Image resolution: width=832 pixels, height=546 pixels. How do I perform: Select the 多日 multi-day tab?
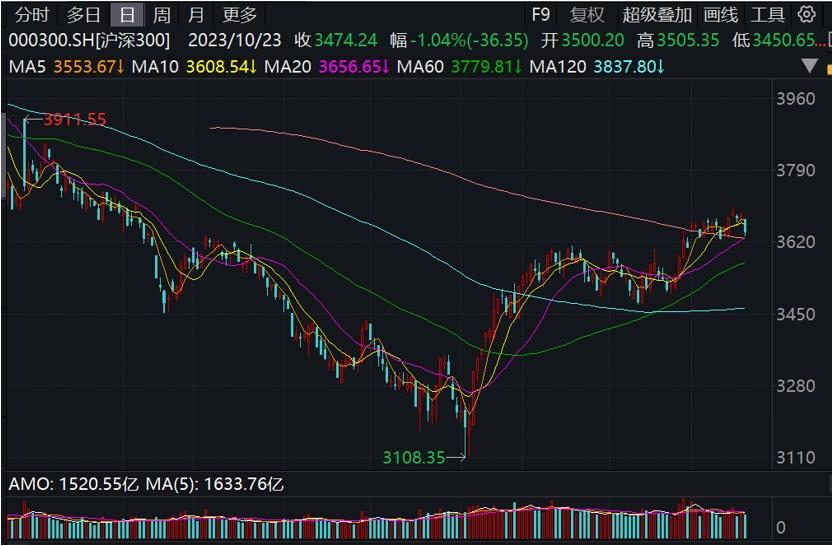coord(83,15)
